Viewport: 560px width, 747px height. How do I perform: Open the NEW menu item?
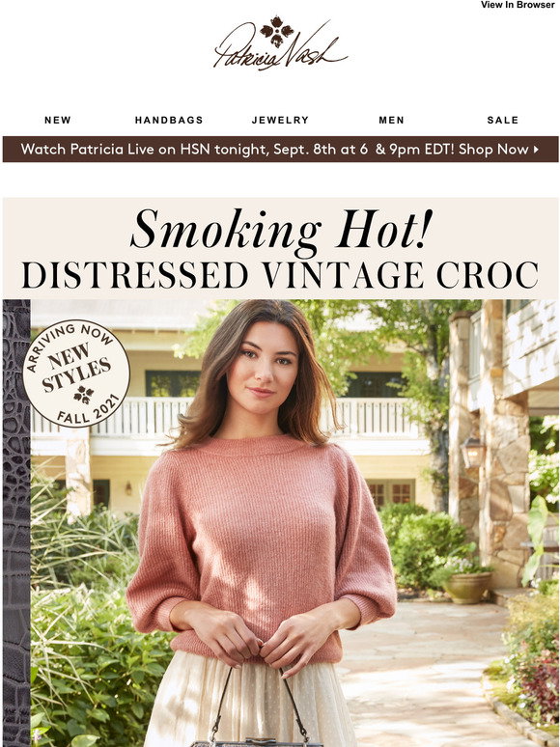click(x=58, y=120)
